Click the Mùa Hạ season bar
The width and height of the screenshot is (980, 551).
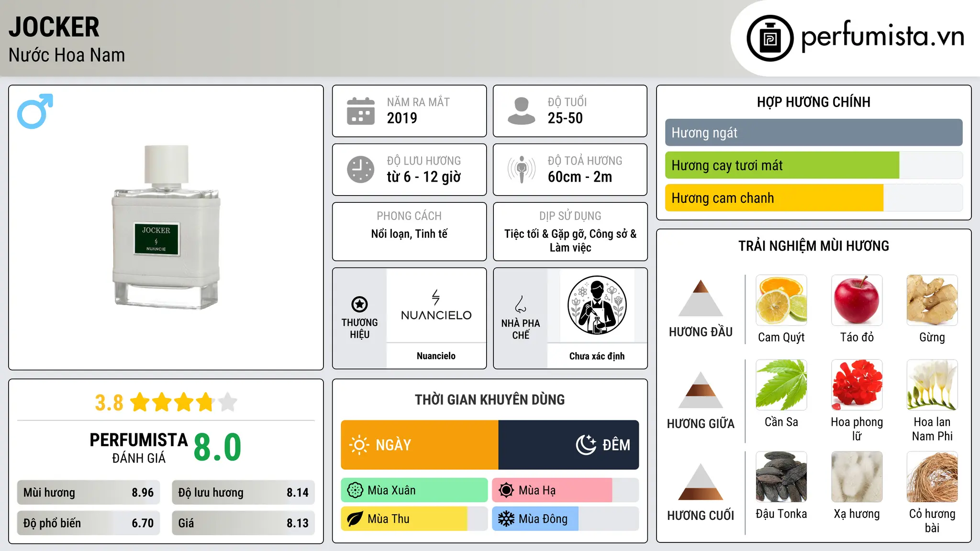[x=566, y=490]
